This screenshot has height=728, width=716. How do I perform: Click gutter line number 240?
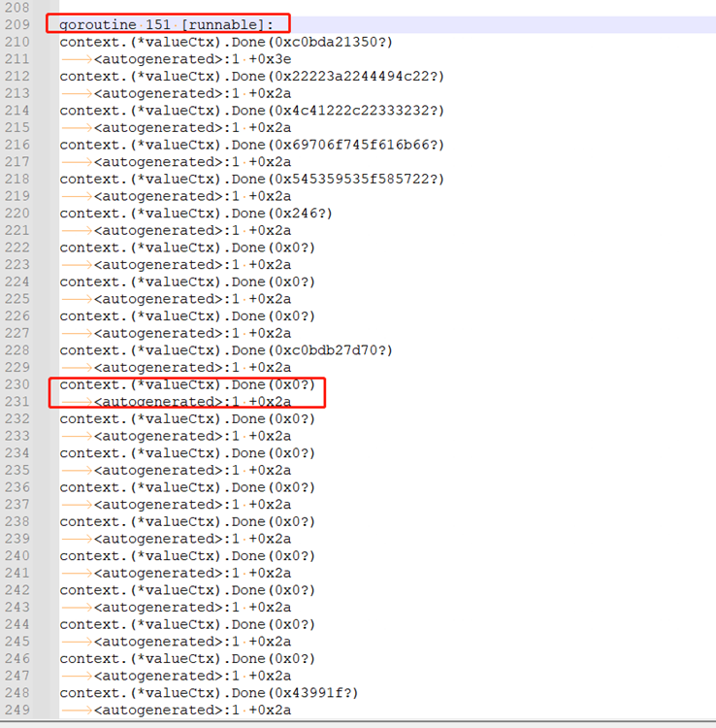[x=17, y=556]
